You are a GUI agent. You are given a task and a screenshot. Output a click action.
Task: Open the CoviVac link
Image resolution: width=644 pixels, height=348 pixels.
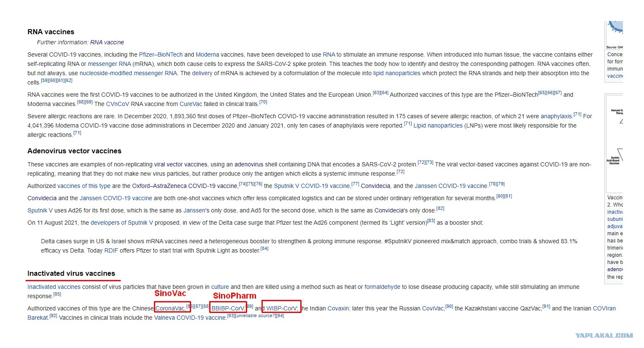(434, 308)
